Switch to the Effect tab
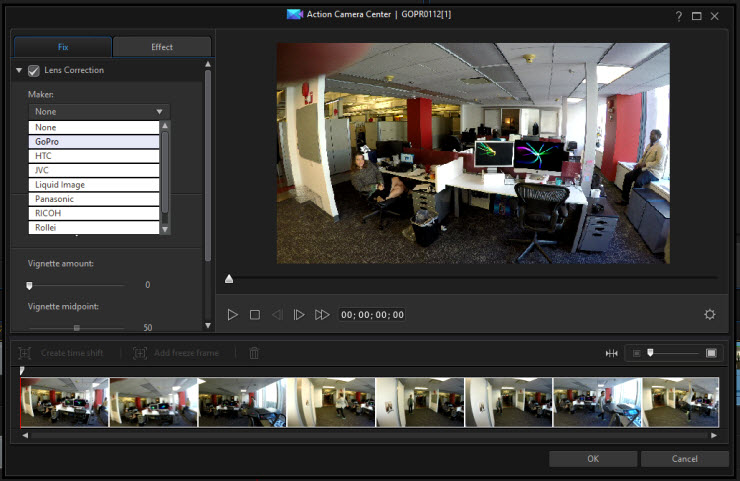Image resolution: width=740 pixels, height=481 pixels. coord(162,47)
